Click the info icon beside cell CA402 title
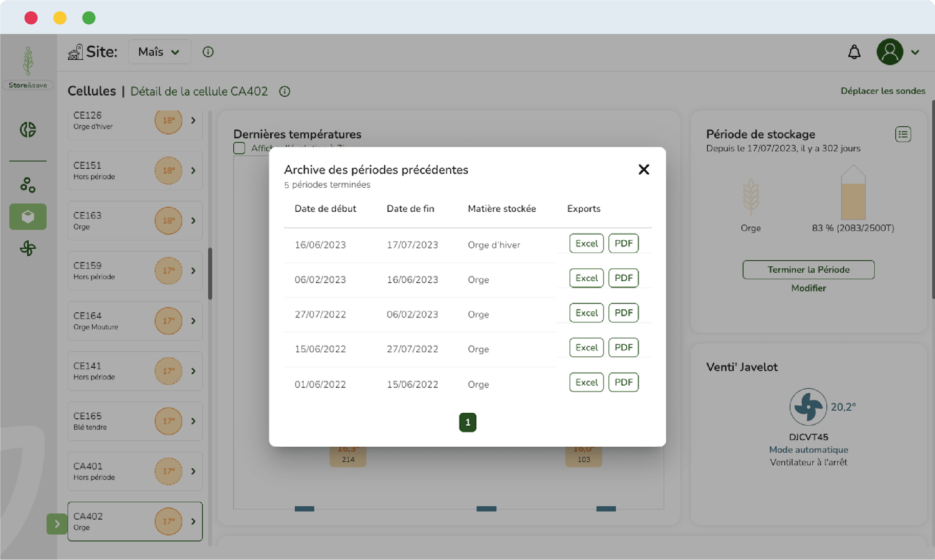935x560 pixels. click(285, 91)
